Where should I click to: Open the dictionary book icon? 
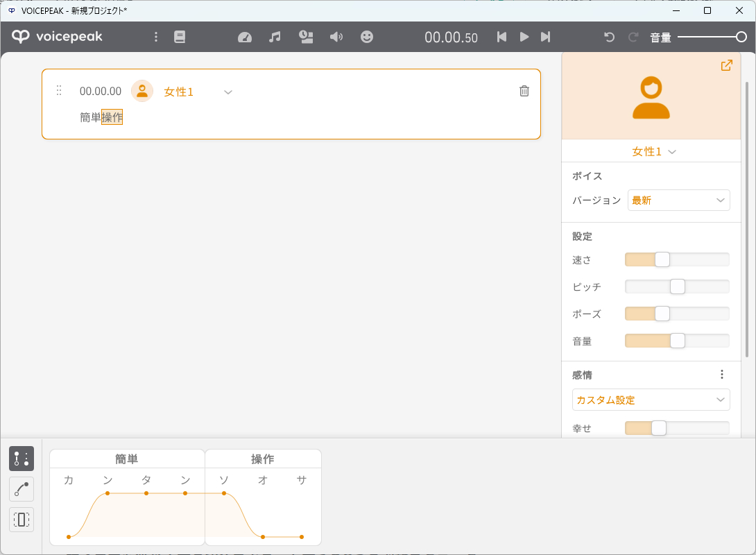[x=180, y=37]
